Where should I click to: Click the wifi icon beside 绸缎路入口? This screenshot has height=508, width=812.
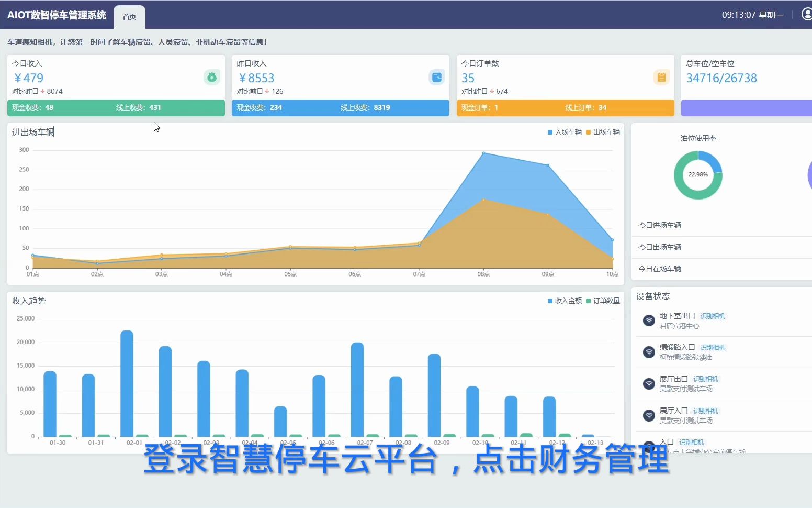[x=649, y=352]
